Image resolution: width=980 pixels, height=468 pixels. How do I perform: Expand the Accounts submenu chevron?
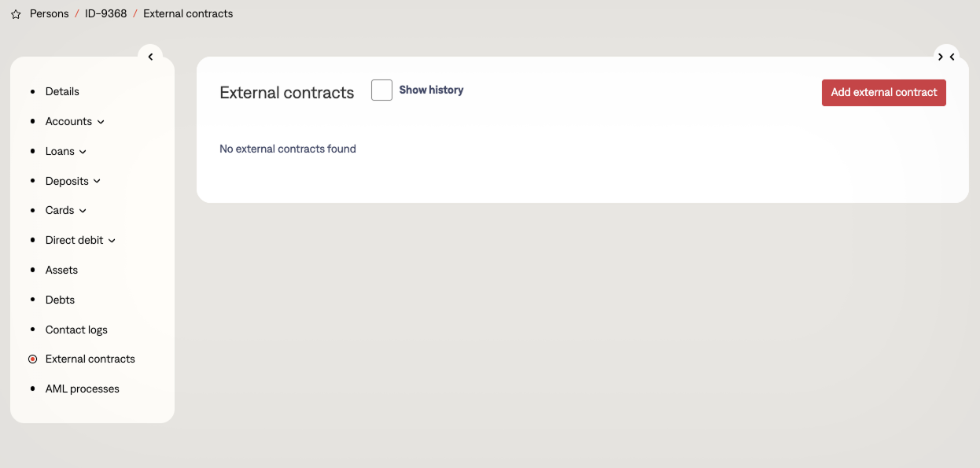(101, 122)
